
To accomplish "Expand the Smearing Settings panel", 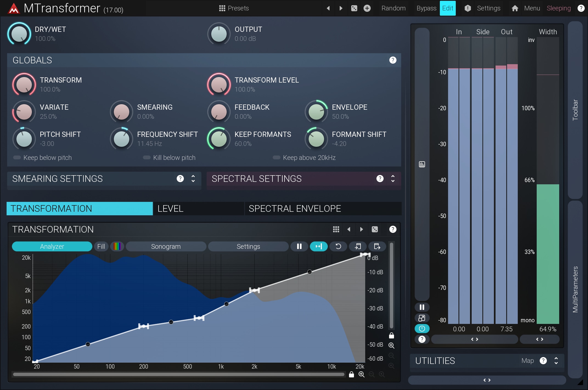I will point(193,179).
